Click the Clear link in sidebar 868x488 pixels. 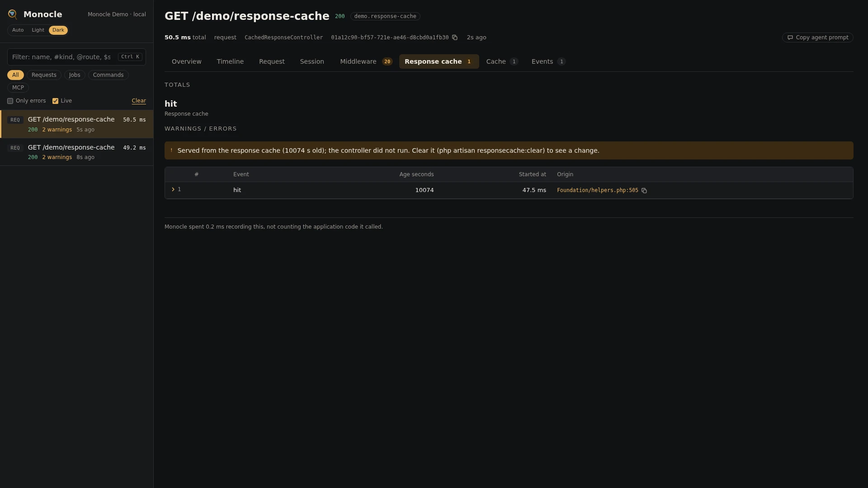[139, 101]
